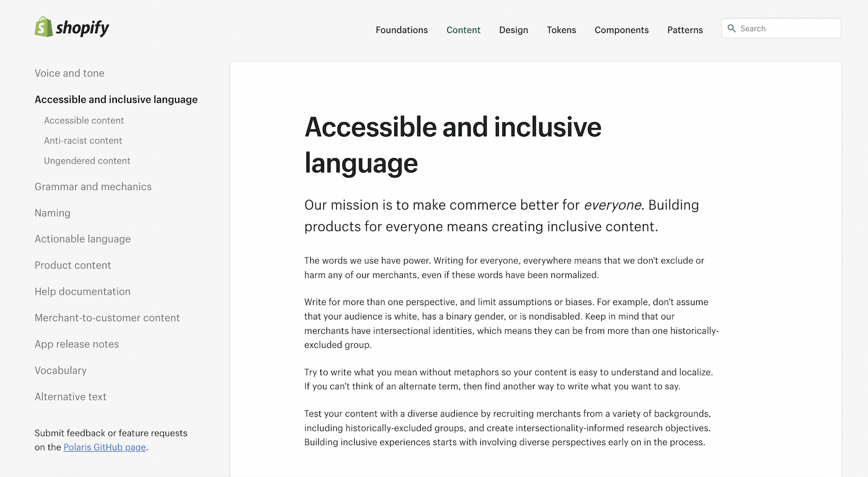View the App release notes page

point(76,344)
